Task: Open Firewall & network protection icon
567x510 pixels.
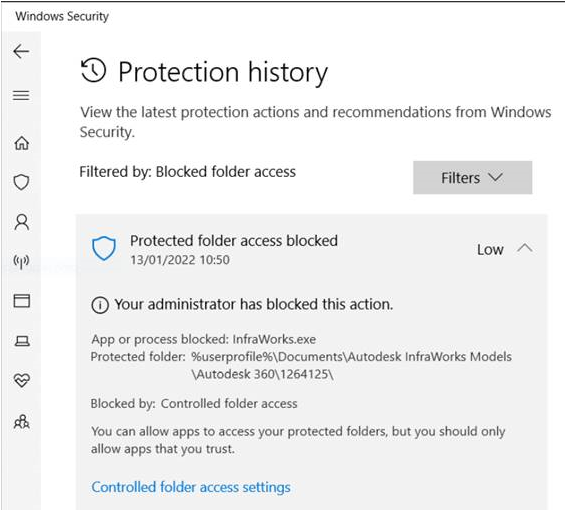Action: tap(21, 261)
